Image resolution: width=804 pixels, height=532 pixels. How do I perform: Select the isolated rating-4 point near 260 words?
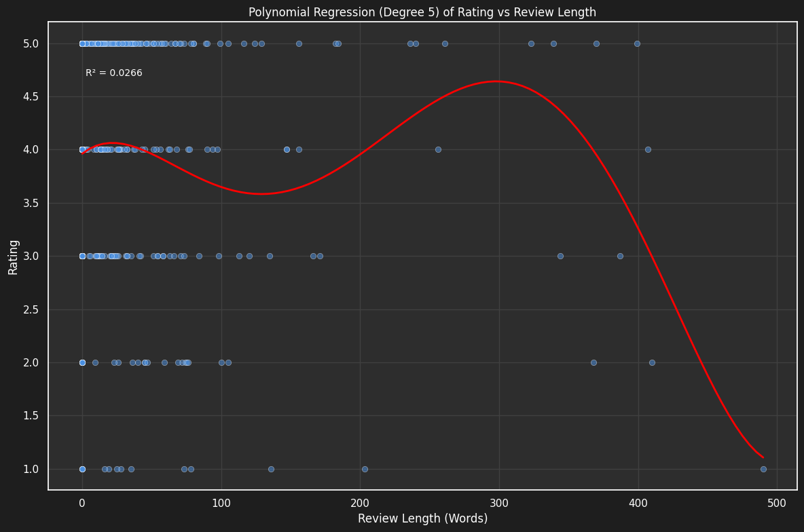coord(438,149)
